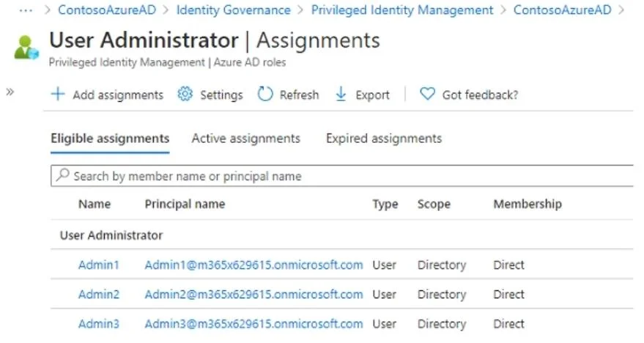This screenshot has height=343, width=644.
Task: Click the search by member name field
Action: tap(341, 176)
